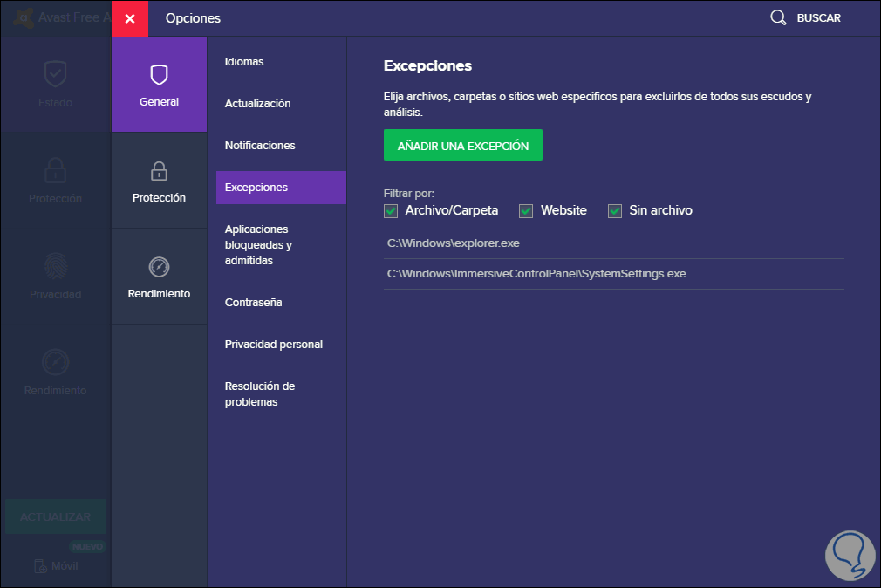The height and width of the screenshot is (588, 881).
Task: Click the search magnifier icon
Action: click(779, 17)
